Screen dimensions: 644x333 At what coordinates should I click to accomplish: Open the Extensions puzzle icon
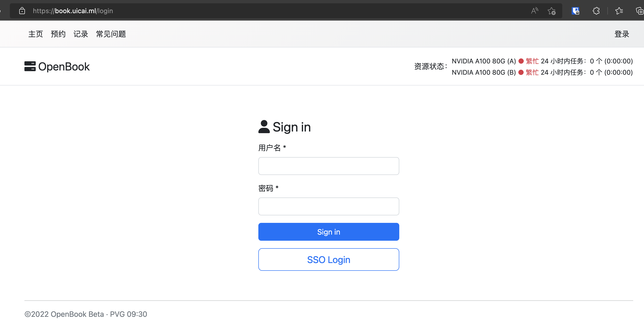click(x=596, y=11)
